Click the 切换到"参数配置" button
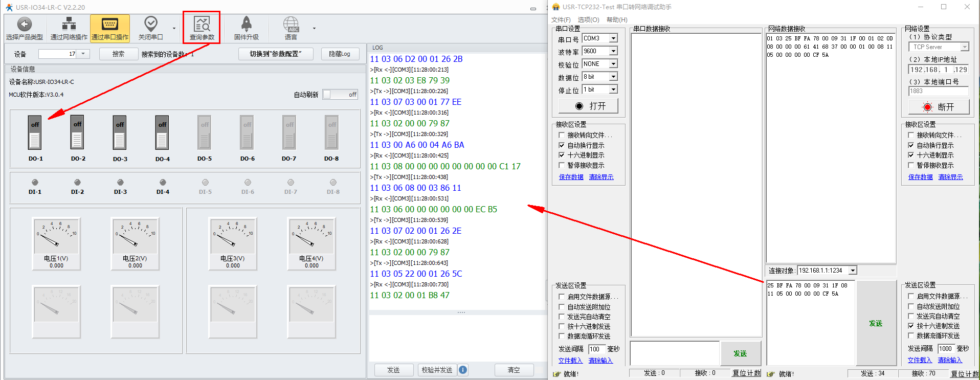980x380 pixels. [276, 54]
